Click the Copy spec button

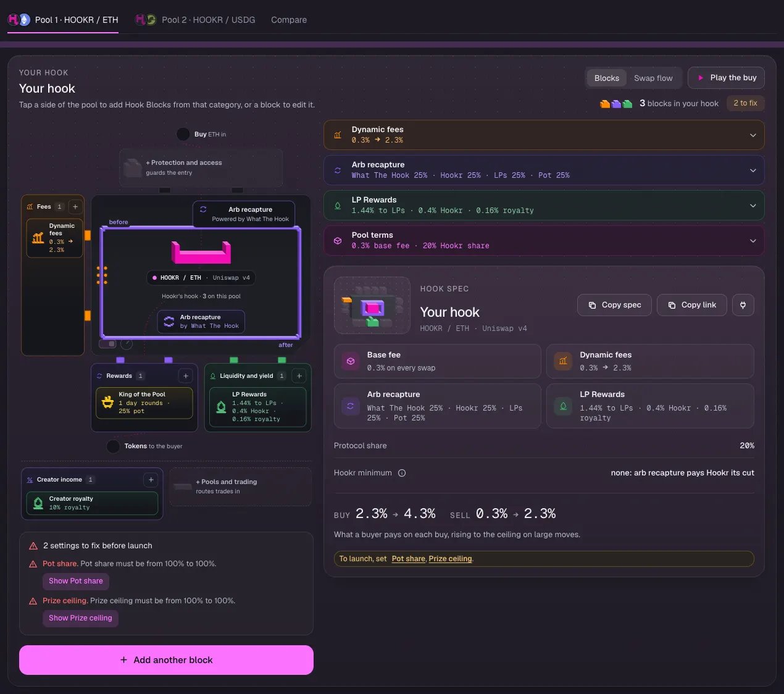(614, 305)
